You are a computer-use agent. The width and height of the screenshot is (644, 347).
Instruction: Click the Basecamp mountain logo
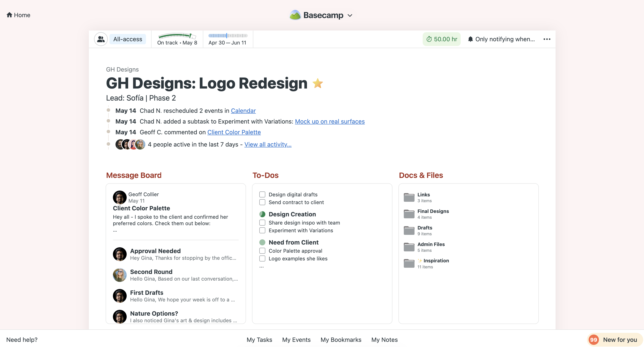click(x=295, y=15)
